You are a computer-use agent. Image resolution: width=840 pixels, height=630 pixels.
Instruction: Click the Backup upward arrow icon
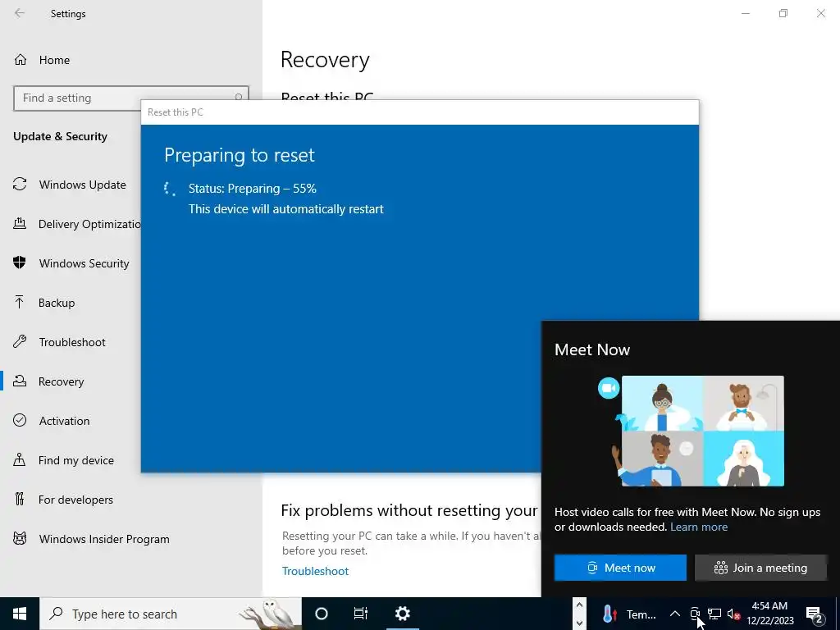(x=20, y=302)
